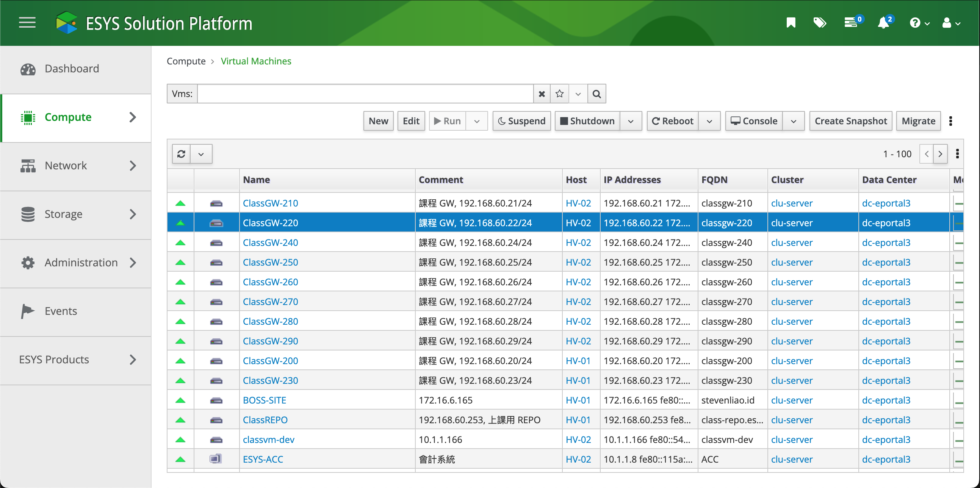Click the Shutdown button

point(587,121)
